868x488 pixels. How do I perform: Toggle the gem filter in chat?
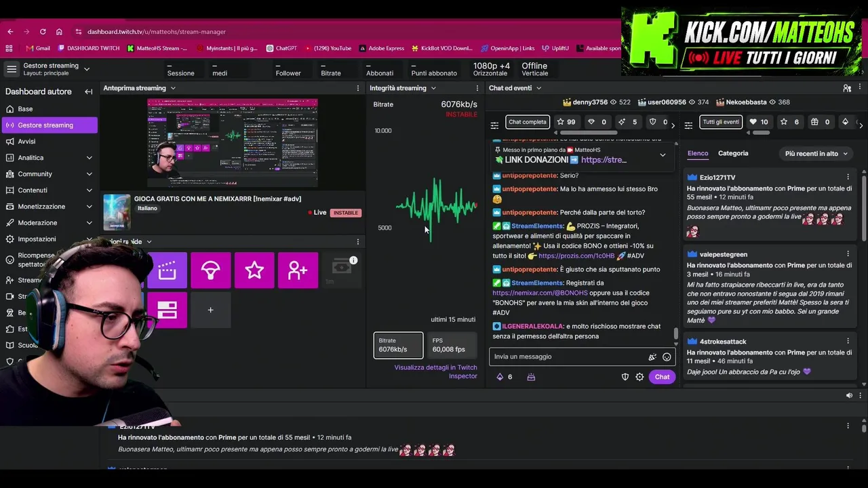pyautogui.click(x=597, y=122)
